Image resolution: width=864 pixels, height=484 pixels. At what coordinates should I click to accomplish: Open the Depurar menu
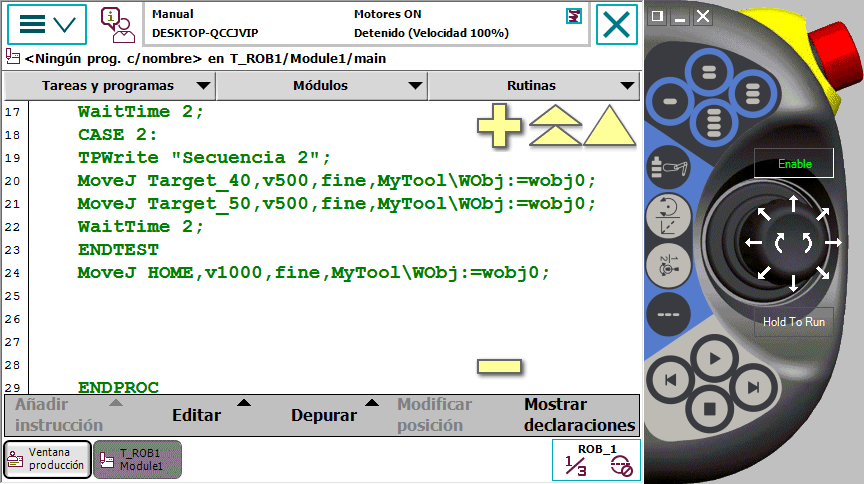pos(324,415)
